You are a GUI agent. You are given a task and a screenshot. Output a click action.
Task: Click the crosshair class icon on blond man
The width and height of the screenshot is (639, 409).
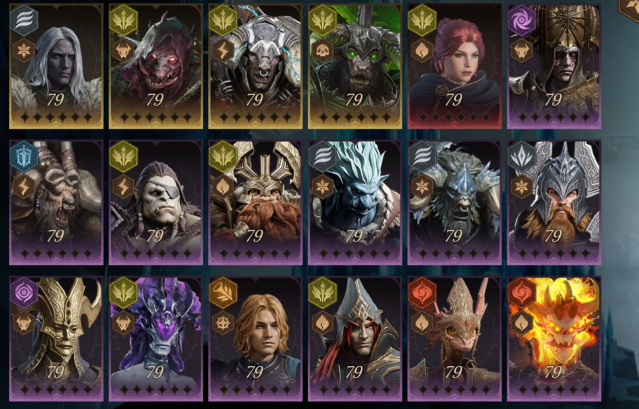tap(223, 323)
